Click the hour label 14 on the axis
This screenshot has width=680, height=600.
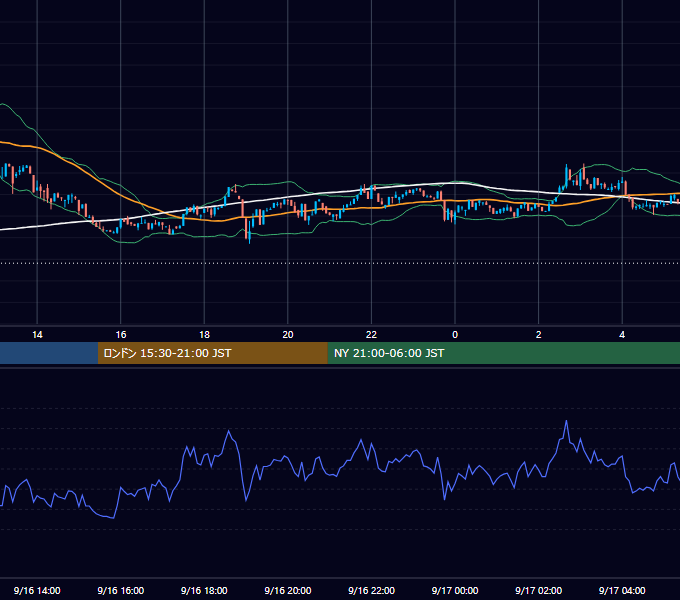[x=37, y=335]
